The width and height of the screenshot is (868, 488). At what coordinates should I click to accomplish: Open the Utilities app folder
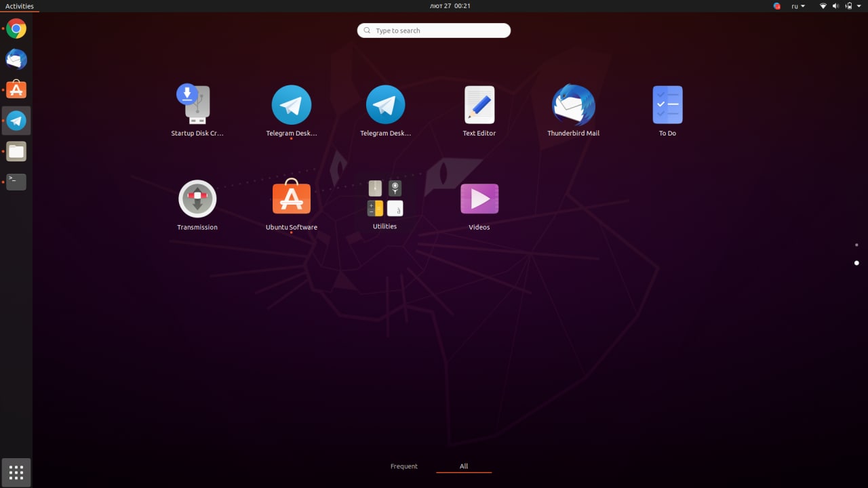(x=385, y=205)
